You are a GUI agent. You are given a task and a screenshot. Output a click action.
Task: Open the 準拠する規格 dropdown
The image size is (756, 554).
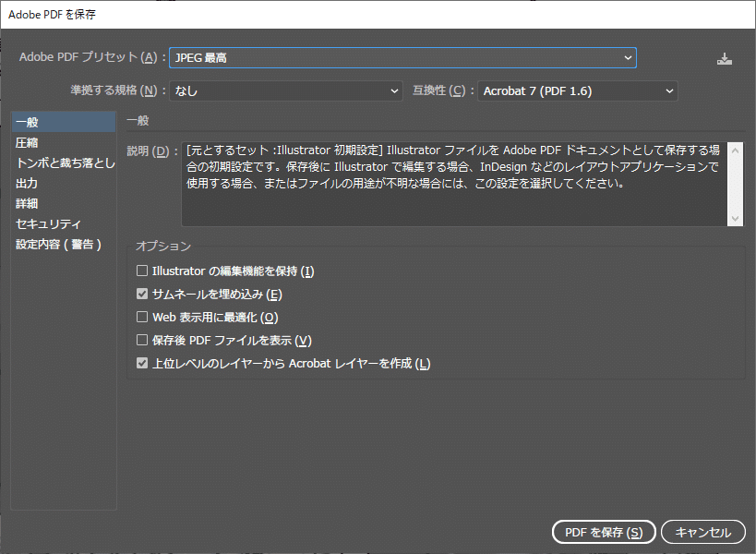point(286,91)
